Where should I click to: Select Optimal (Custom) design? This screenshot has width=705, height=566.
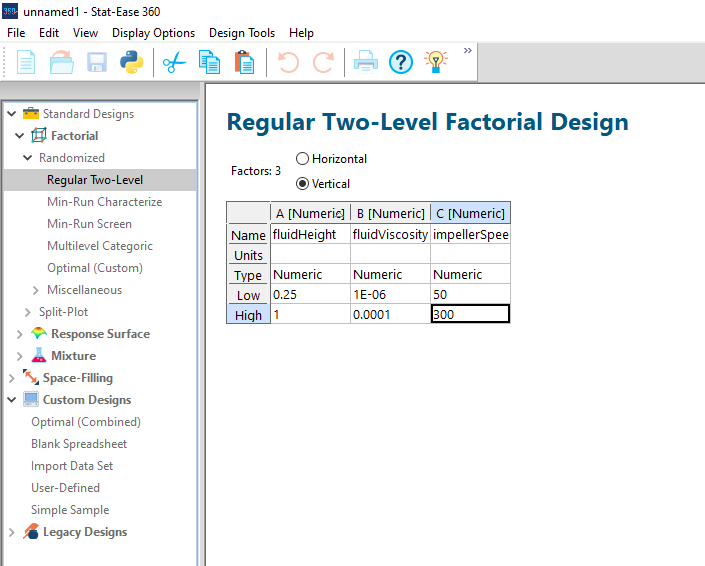coord(95,268)
